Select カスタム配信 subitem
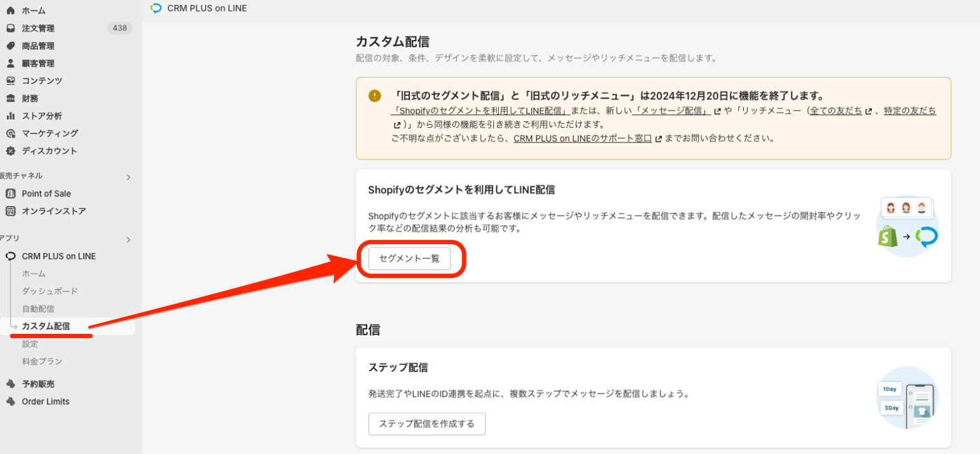 46,326
